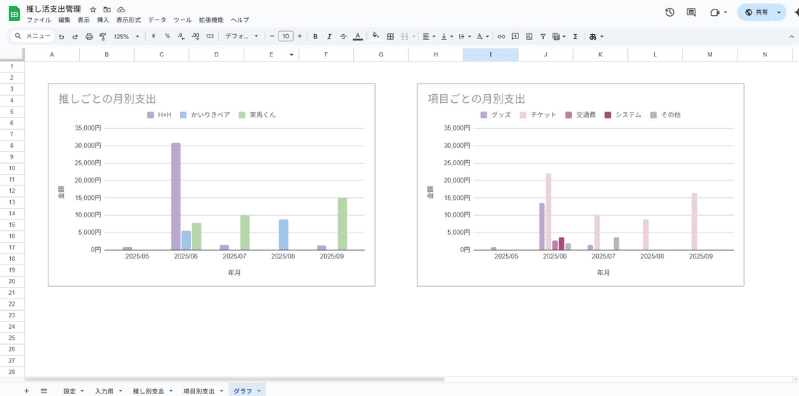Open the 挿入 menu

click(103, 20)
